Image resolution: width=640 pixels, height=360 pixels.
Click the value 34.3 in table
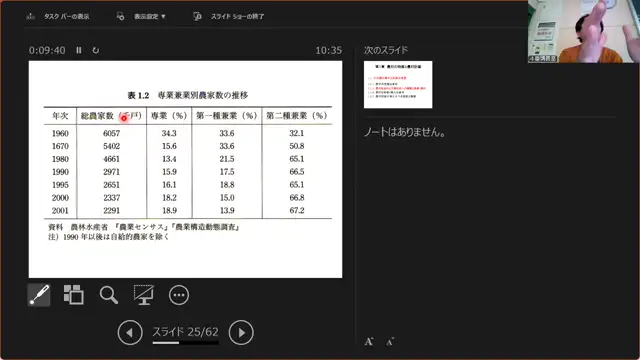[x=169, y=133]
